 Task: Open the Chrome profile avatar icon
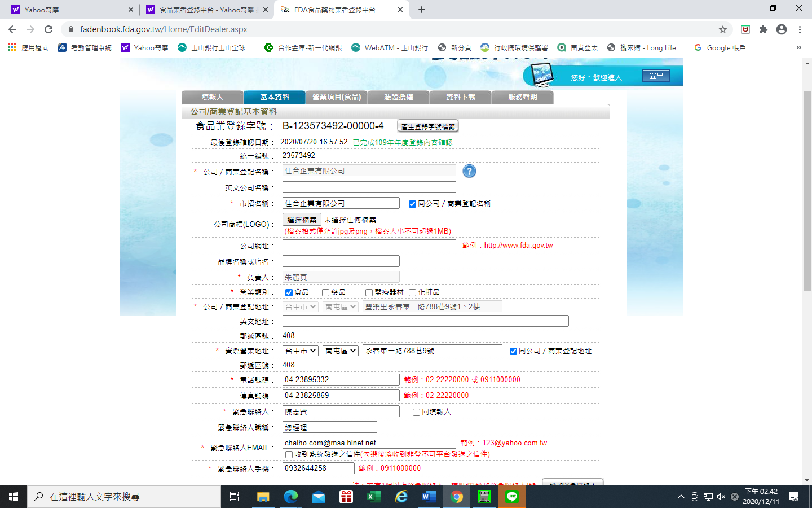[782, 29]
